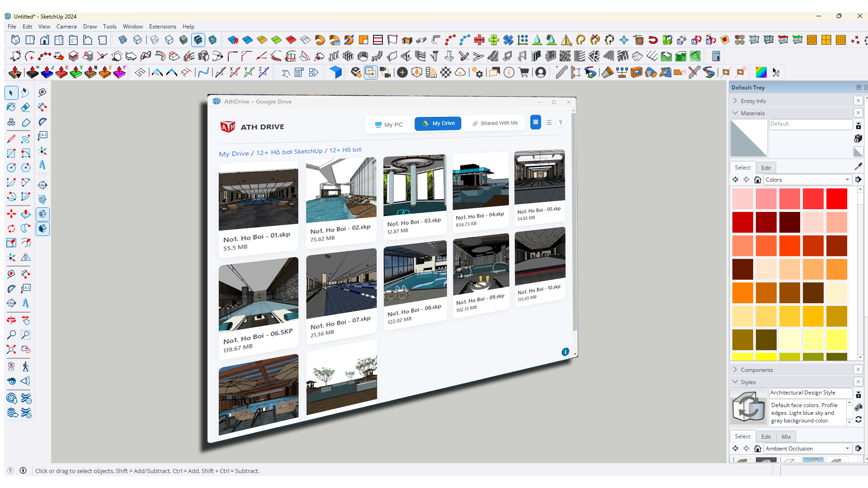Image resolution: width=868 pixels, height=488 pixels.
Task: Open Extension Warehouse user account icon
Action: coord(541,72)
